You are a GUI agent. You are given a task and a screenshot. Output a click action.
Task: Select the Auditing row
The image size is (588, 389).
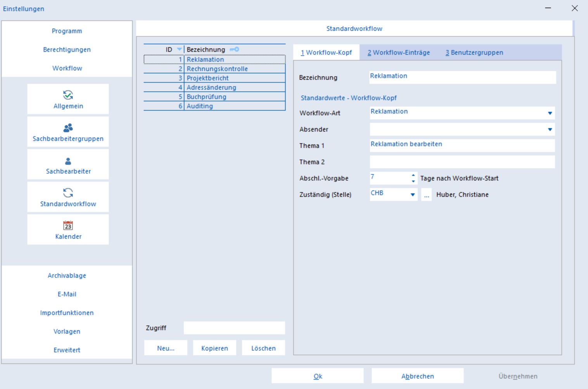tap(214, 106)
